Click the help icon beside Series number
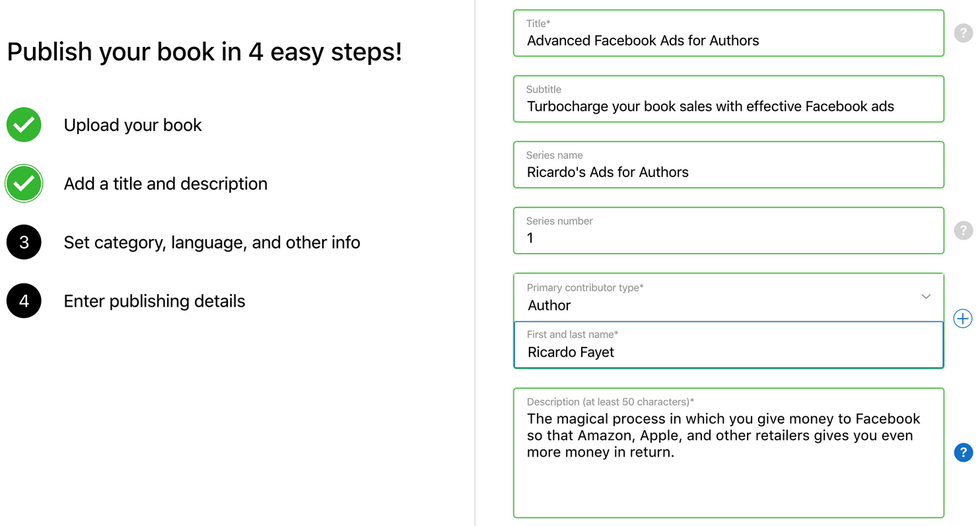This screenshot has height=526, width=980. coord(963,231)
